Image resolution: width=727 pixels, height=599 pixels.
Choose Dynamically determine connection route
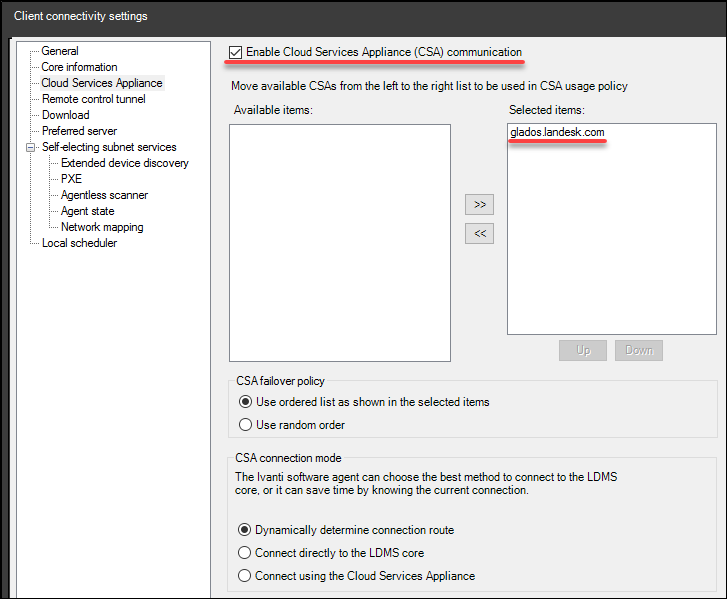pos(245,530)
